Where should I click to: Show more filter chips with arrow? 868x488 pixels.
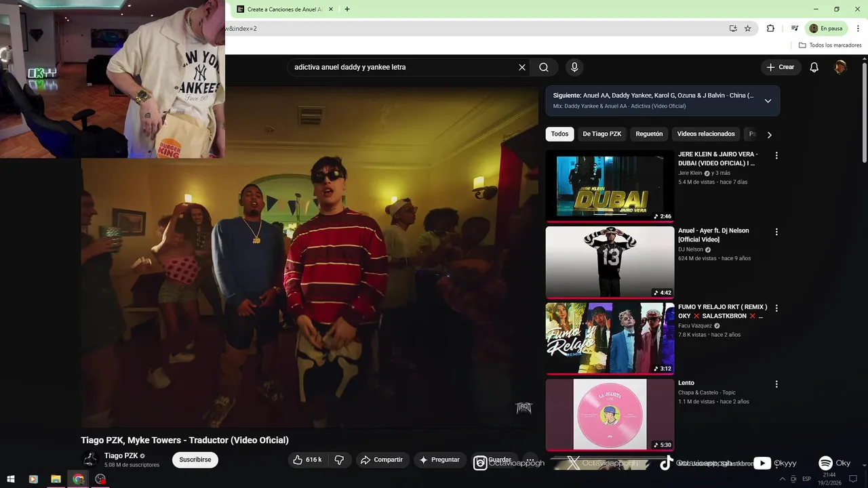(769, 135)
